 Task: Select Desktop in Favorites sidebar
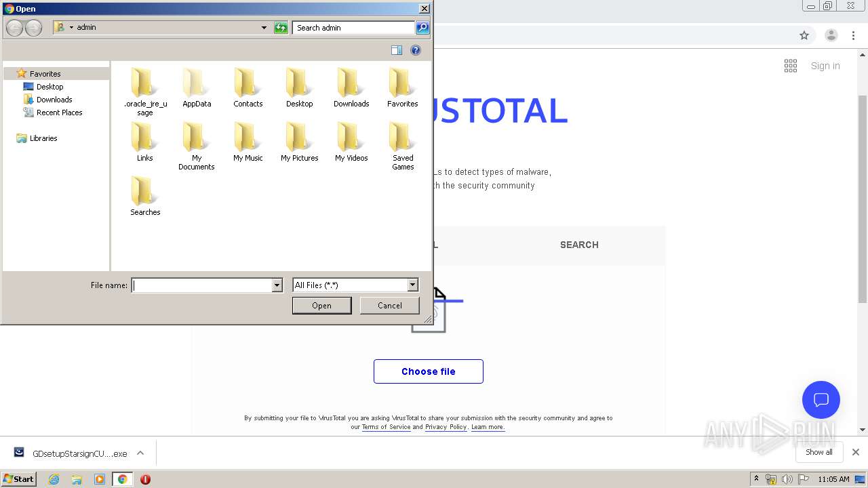pos(50,87)
